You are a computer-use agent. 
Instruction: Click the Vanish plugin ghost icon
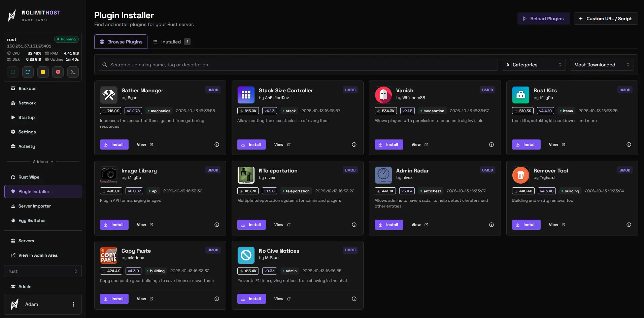pos(383,95)
